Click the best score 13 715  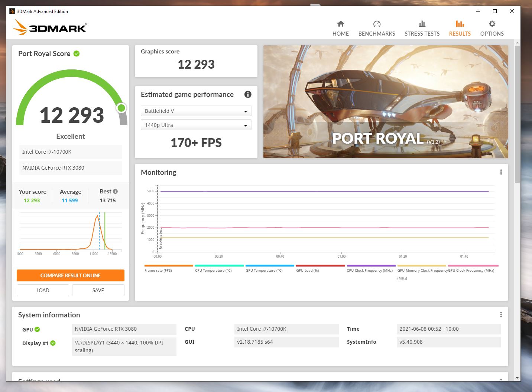point(108,200)
